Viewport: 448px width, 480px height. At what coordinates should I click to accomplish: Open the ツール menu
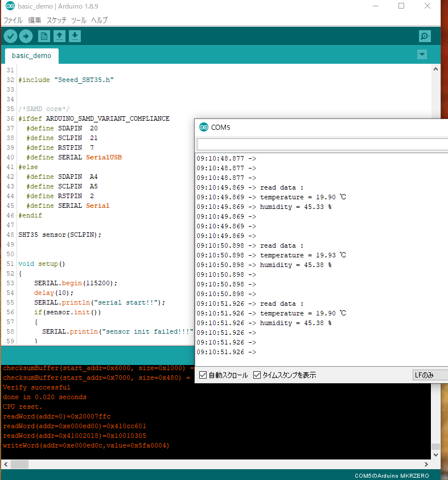click(79, 20)
